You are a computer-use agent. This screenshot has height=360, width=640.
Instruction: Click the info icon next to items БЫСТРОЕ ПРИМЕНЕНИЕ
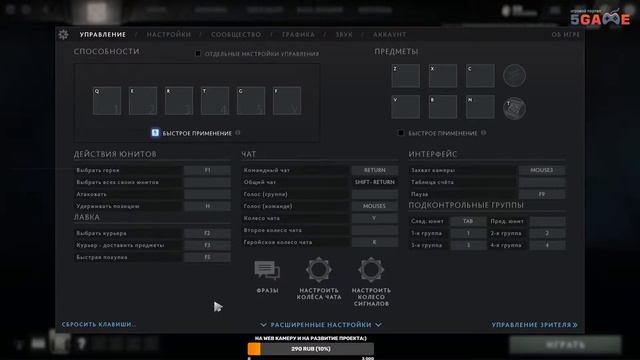[x=483, y=133]
